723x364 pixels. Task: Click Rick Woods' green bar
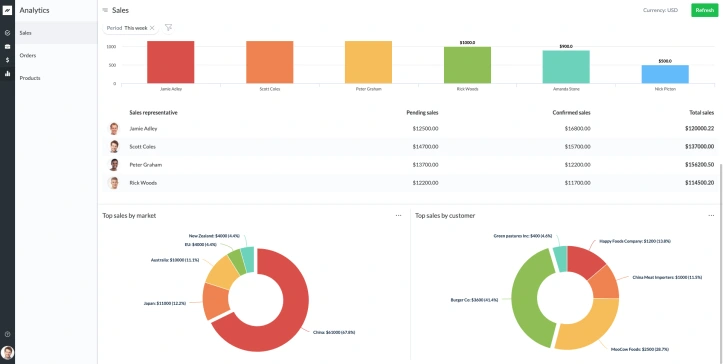[468, 65]
